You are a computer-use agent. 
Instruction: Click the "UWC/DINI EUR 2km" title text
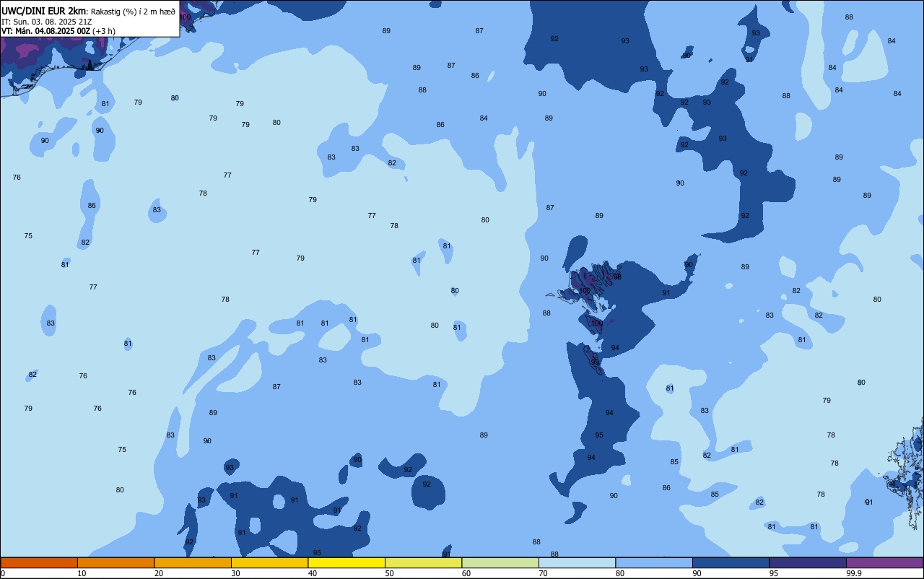pos(44,11)
